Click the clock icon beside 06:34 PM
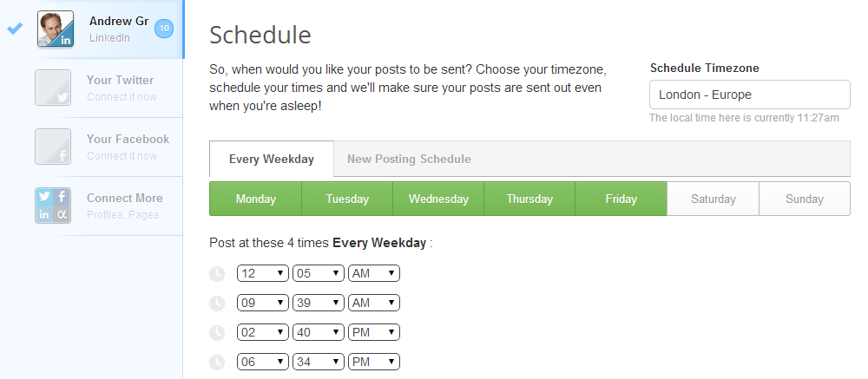The width and height of the screenshot is (868, 379). click(217, 362)
